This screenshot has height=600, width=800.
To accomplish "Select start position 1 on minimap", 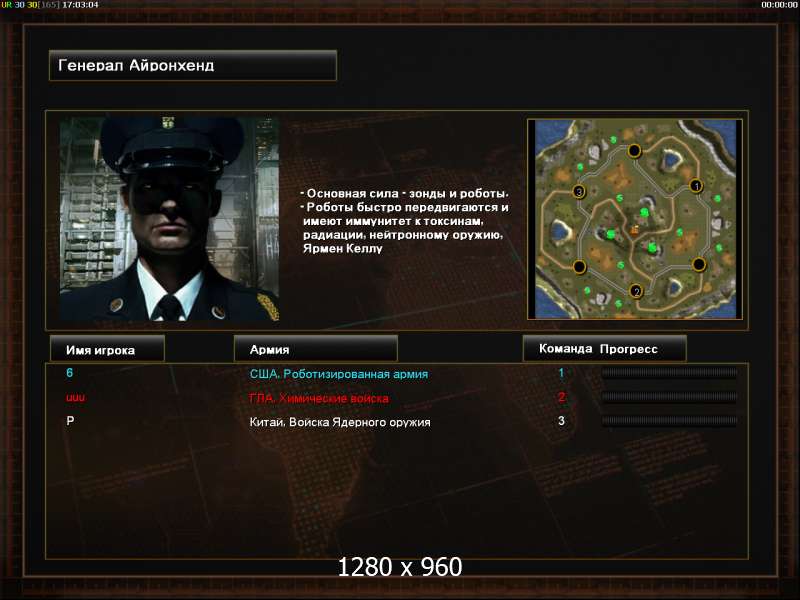I will (x=696, y=186).
